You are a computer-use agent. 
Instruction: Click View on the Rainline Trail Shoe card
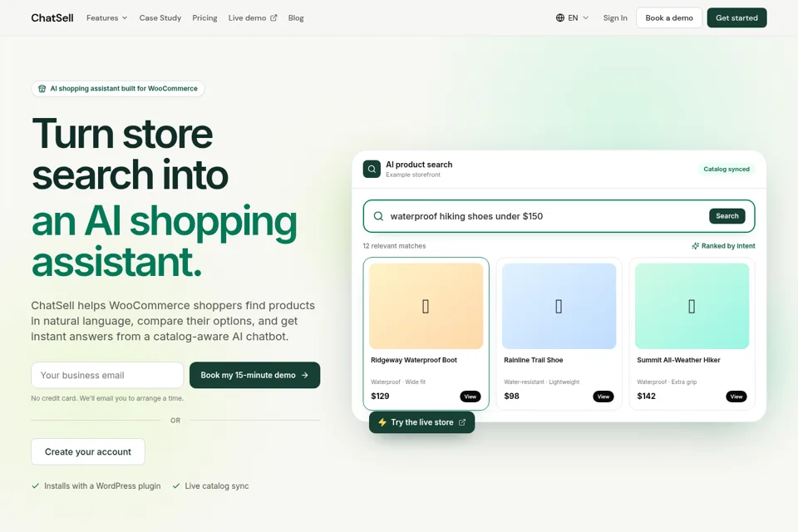coord(603,397)
